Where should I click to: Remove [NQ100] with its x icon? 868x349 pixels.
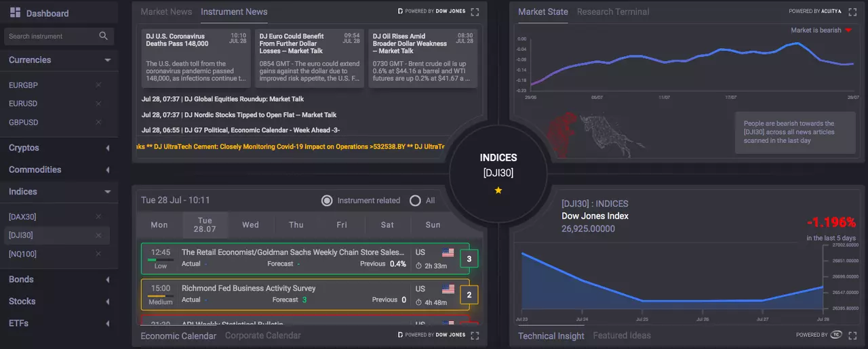pos(98,253)
